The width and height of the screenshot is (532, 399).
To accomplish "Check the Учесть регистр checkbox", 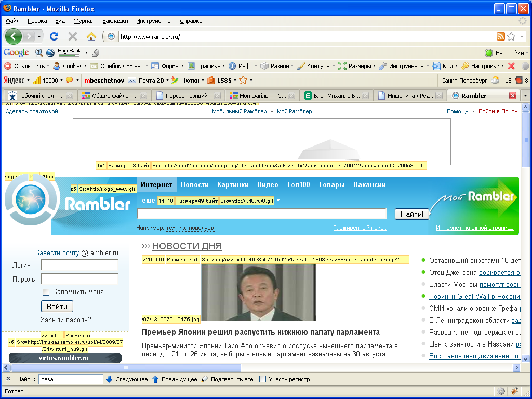I will tap(262, 379).
